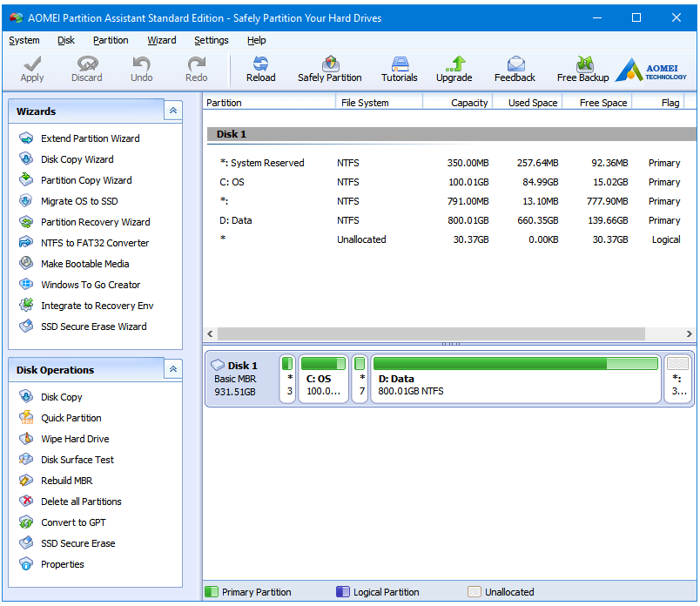Viewport: 700px width, 606px height.
Task: Select the System Reserved row in partition list
Action: [x=450, y=163]
